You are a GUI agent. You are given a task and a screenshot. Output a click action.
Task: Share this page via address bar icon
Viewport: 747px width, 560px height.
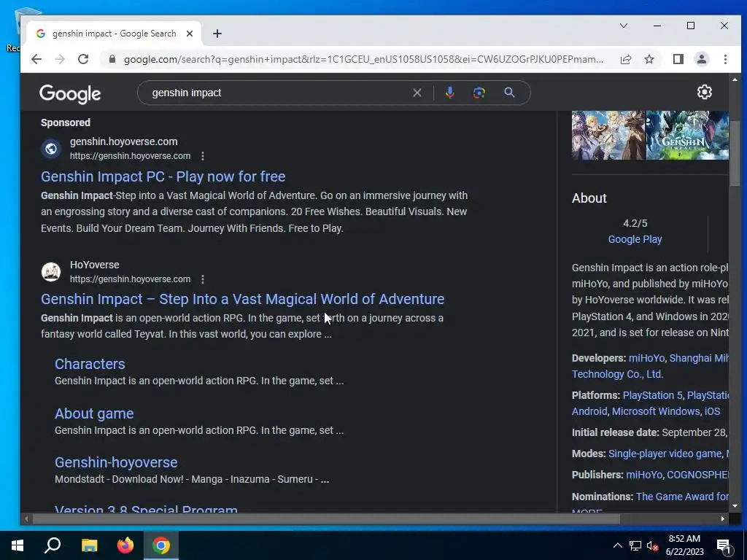pos(626,59)
